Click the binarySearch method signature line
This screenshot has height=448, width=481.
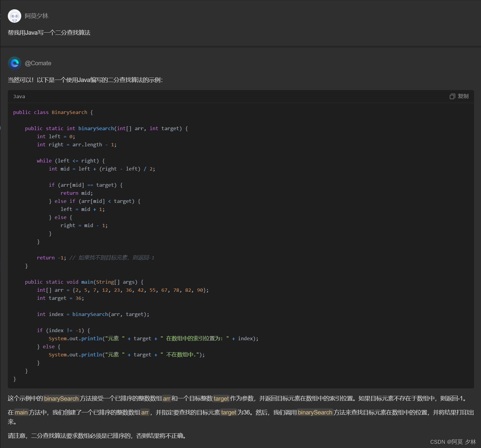pyautogui.click(x=106, y=128)
